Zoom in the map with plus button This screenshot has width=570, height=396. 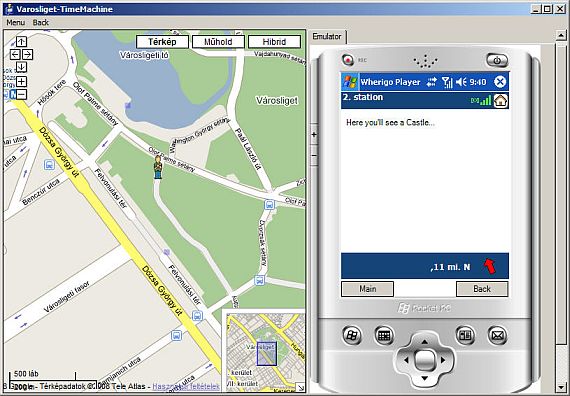click(x=21, y=81)
